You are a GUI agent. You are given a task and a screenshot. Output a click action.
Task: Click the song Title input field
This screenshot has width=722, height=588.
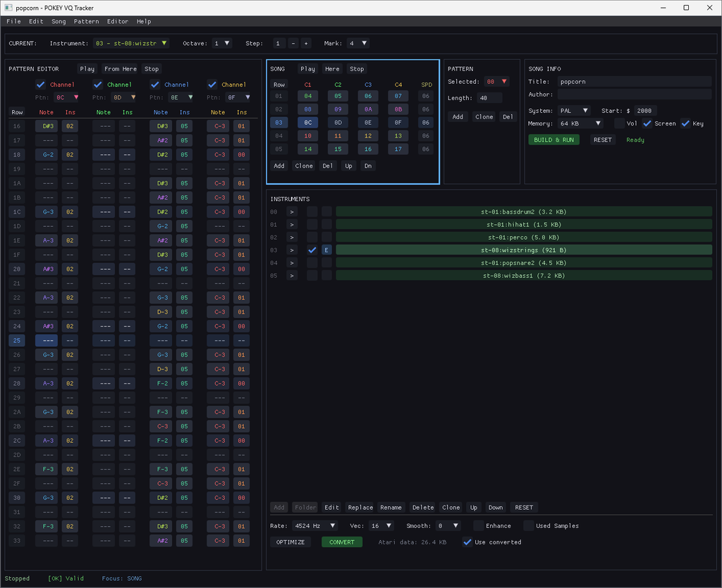[x=635, y=82]
